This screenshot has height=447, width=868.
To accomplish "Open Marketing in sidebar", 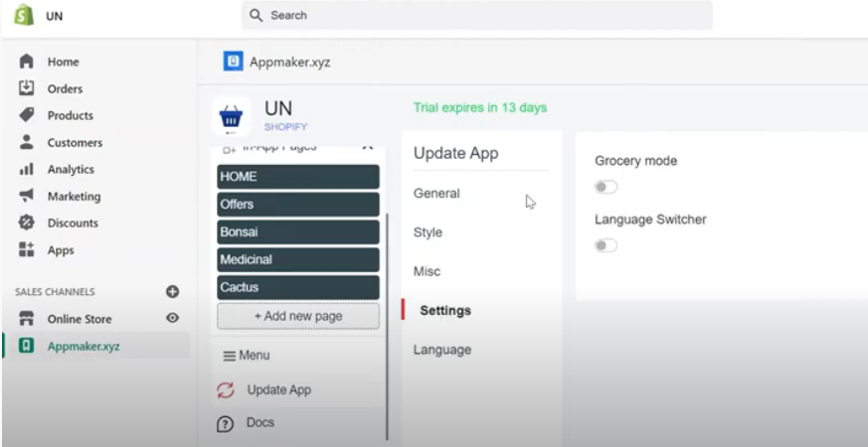I will pos(75,197).
